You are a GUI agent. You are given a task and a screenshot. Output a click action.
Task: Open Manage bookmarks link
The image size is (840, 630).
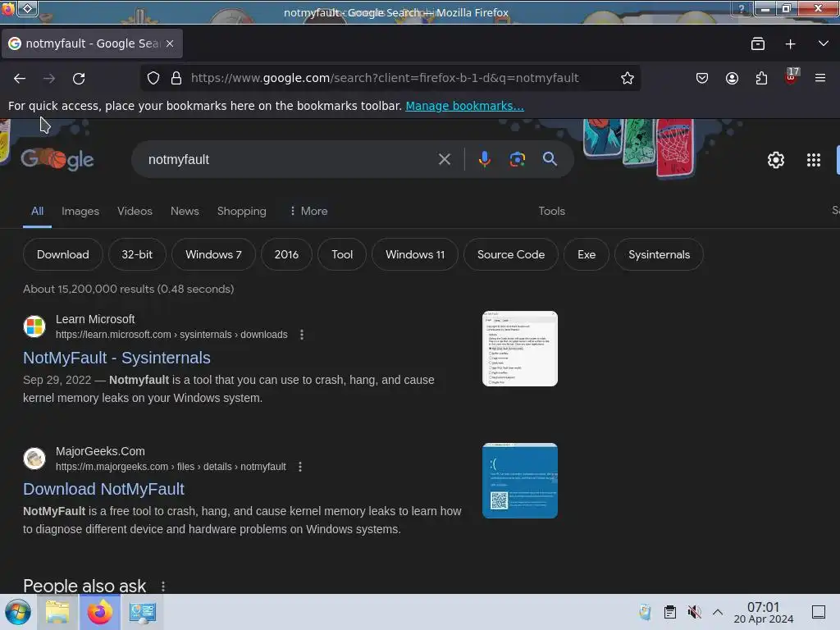point(464,106)
